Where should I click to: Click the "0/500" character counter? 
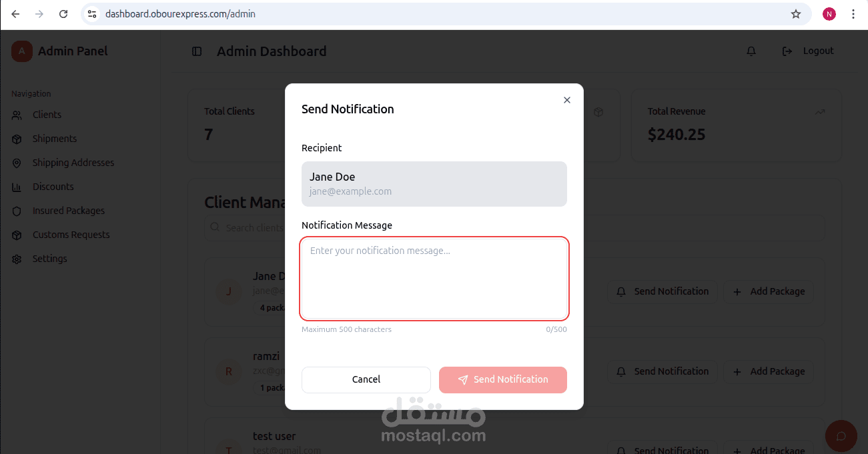[x=556, y=329]
